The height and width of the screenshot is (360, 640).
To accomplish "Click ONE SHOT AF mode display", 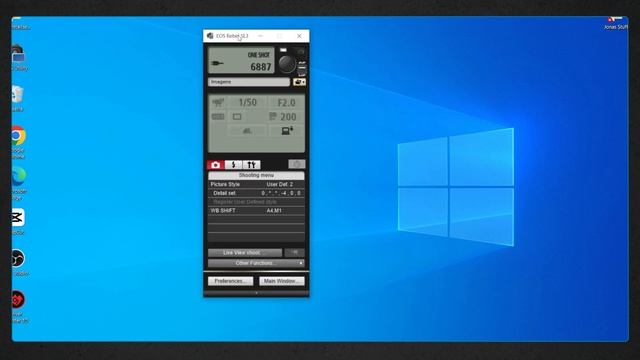I will [x=259, y=55].
